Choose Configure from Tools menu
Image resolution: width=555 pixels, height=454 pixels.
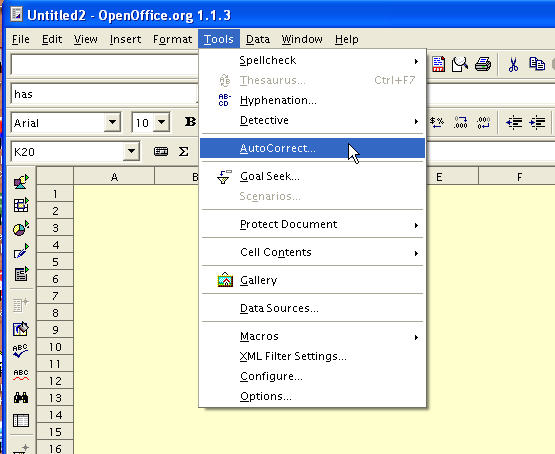(313, 377)
